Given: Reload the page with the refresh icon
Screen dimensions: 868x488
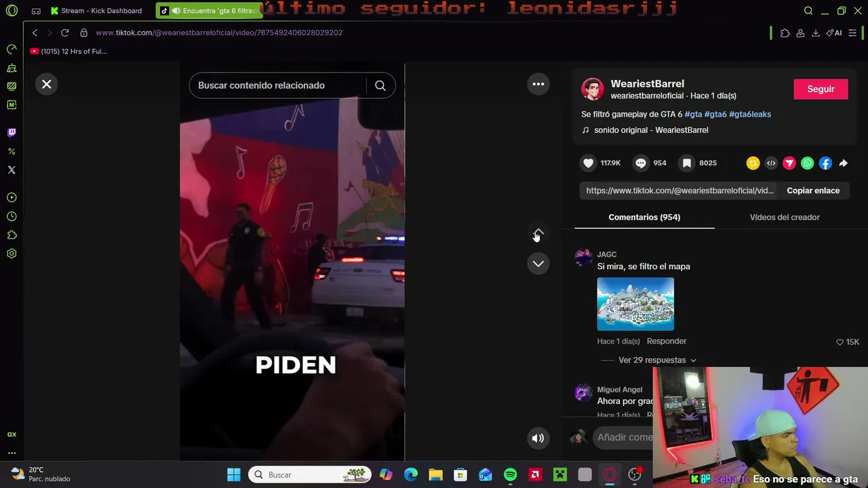Looking at the screenshot, I should pos(65,33).
